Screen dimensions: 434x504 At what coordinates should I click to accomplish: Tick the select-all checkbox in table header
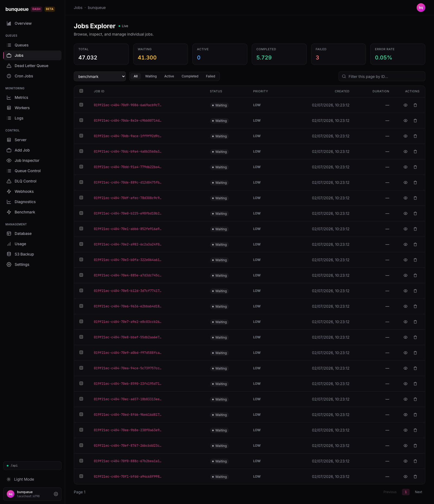tap(81, 91)
